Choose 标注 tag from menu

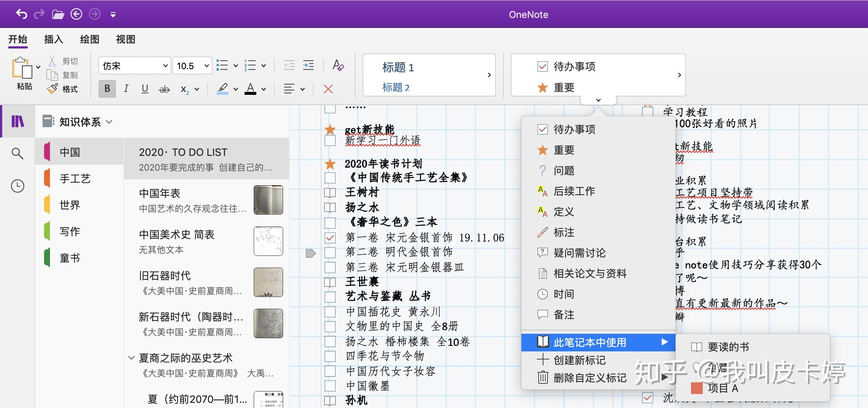pos(598,232)
